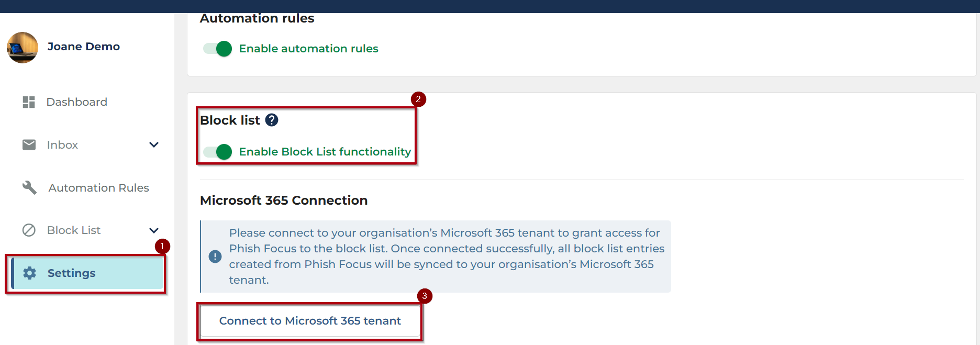Click Connect to Microsoft 365 tenant button
The width and height of the screenshot is (980, 345).
[310, 321]
